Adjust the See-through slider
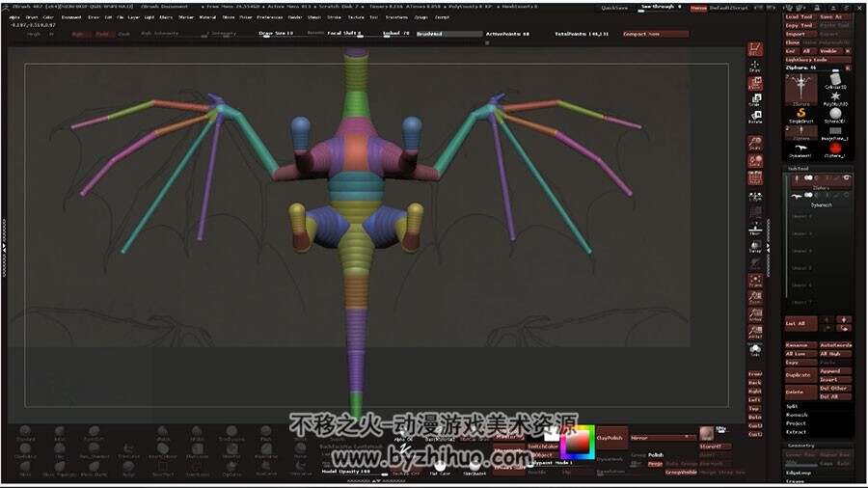The height and width of the screenshot is (488, 868). click(662, 8)
